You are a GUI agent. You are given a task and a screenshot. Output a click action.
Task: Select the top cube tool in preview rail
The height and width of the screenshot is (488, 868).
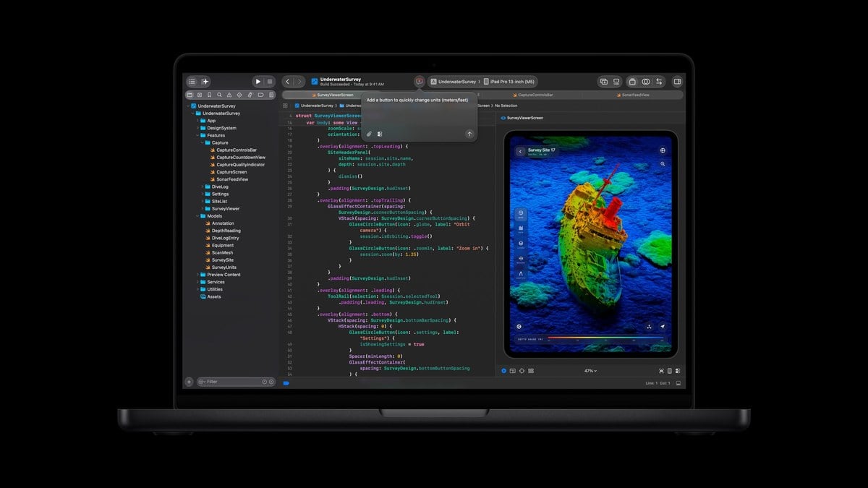pos(521,215)
